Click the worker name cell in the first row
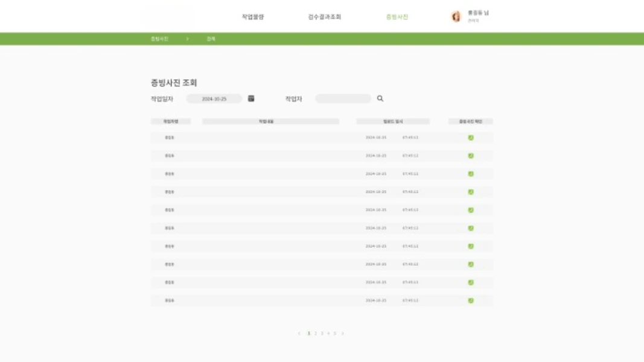The width and height of the screenshot is (644, 362). [169, 138]
